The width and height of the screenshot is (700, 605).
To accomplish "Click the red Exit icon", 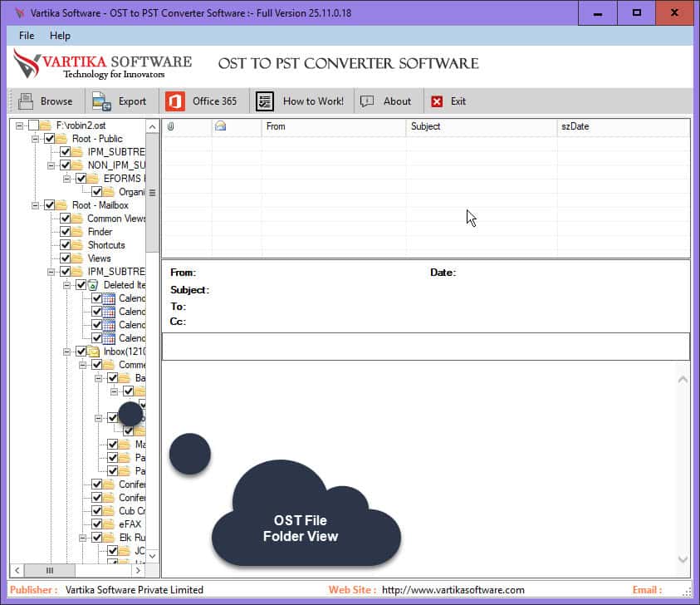I will [437, 101].
